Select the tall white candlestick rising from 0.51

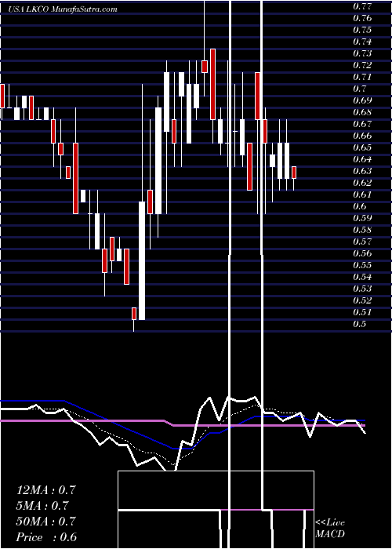(142, 260)
